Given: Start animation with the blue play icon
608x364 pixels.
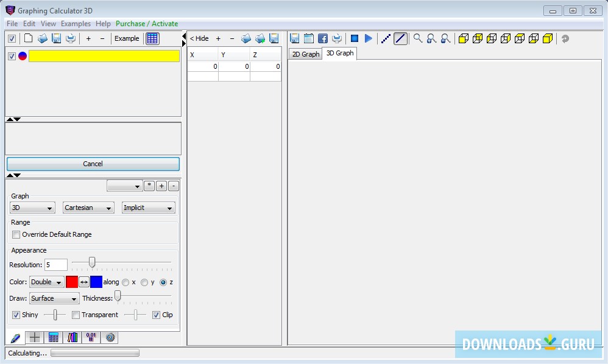Looking at the screenshot, I should pos(369,38).
